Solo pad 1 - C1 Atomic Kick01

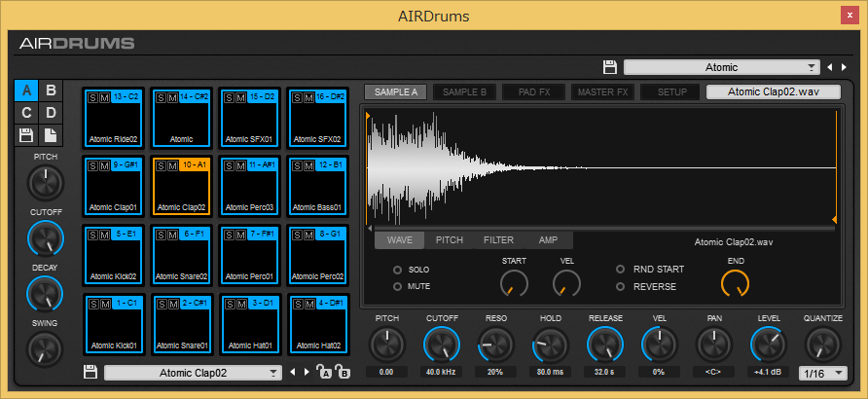tap(93, 304)
